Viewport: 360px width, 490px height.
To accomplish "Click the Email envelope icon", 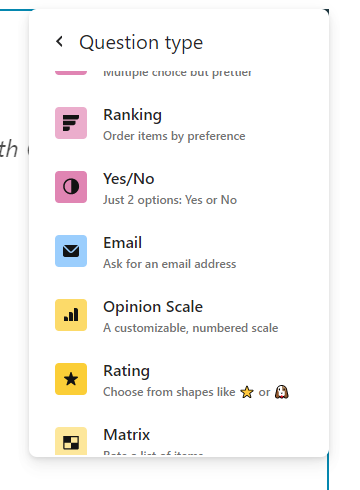I will (71, 251).
